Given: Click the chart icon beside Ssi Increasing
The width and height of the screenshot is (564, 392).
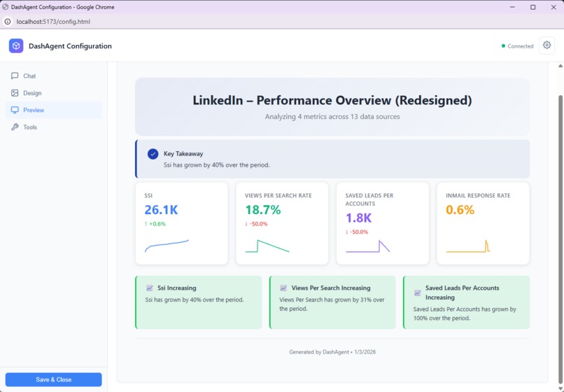Looking at the screenshot, I should (x=150, y=288).
